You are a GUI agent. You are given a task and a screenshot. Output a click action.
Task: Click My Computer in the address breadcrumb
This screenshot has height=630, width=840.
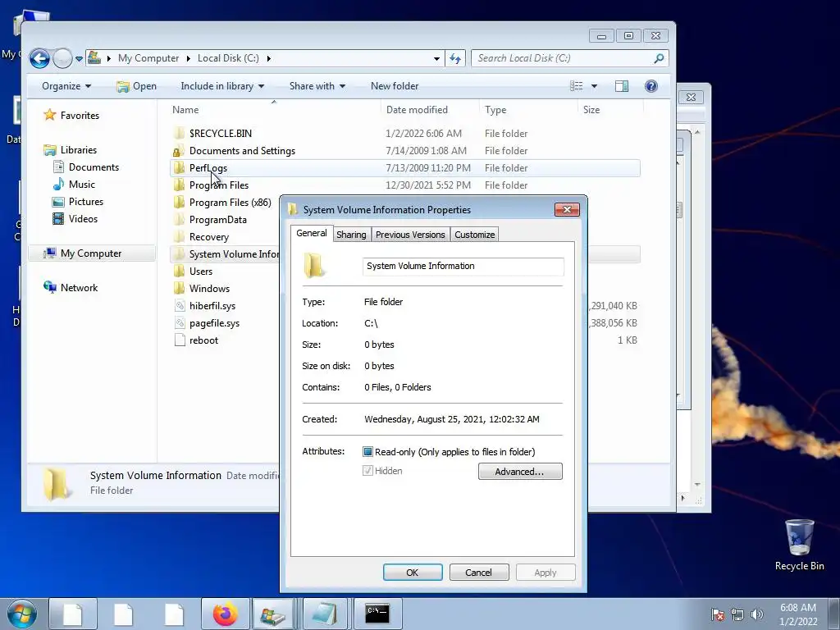(x=148, y=58)
